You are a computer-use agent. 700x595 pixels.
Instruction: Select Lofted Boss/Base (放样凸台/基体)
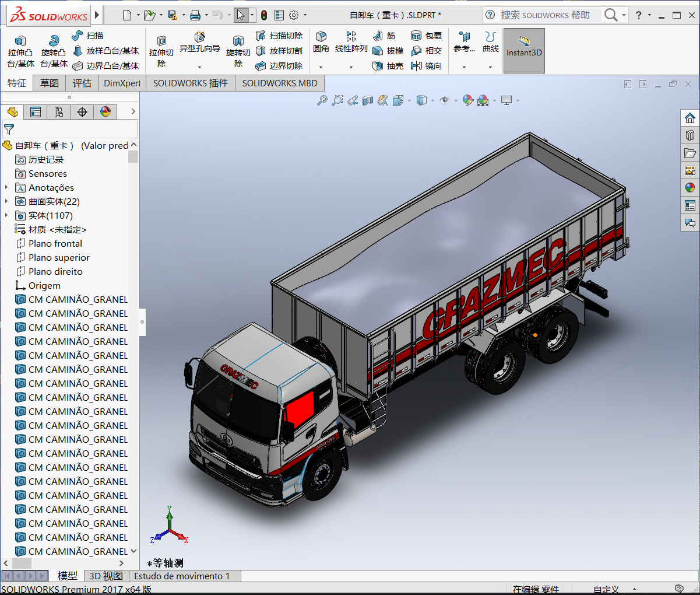pos(105,51)
